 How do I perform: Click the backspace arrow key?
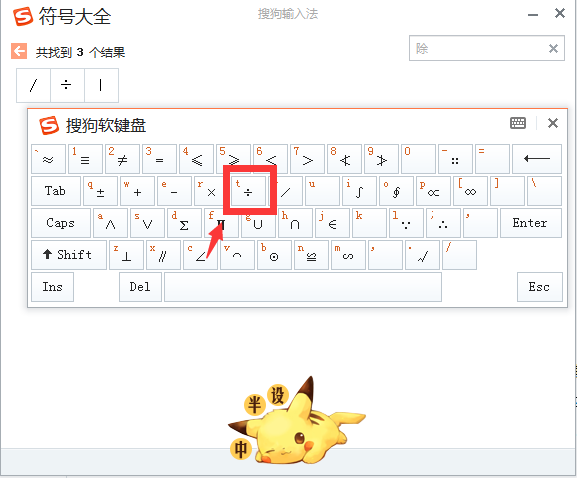coord(537,159)
